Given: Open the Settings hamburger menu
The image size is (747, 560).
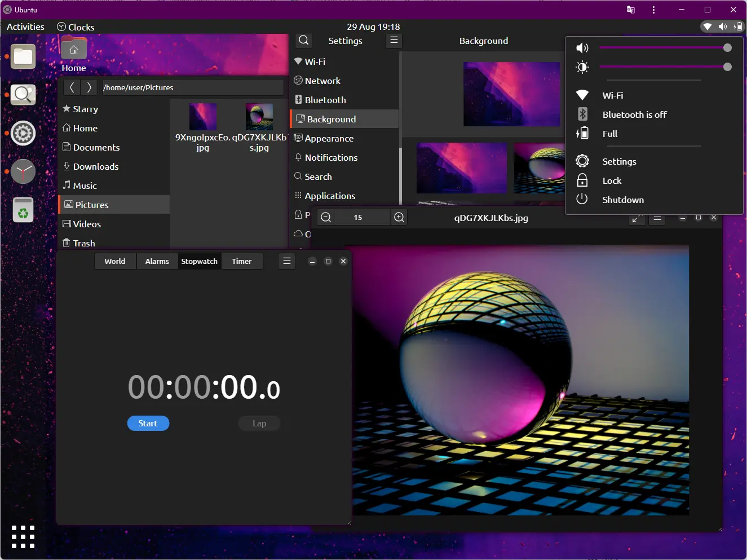Looking at the screenshot, I should (394, 41).
